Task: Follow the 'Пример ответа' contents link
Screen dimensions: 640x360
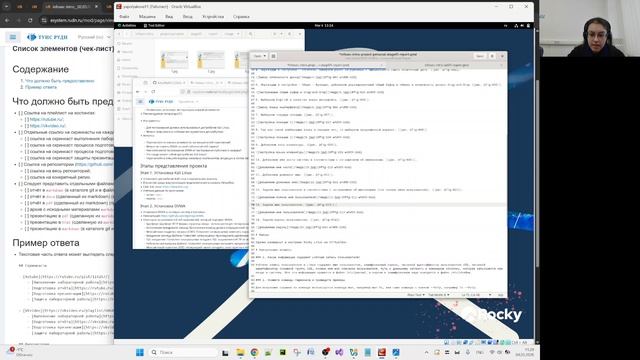Action: [x=41, y=87]
